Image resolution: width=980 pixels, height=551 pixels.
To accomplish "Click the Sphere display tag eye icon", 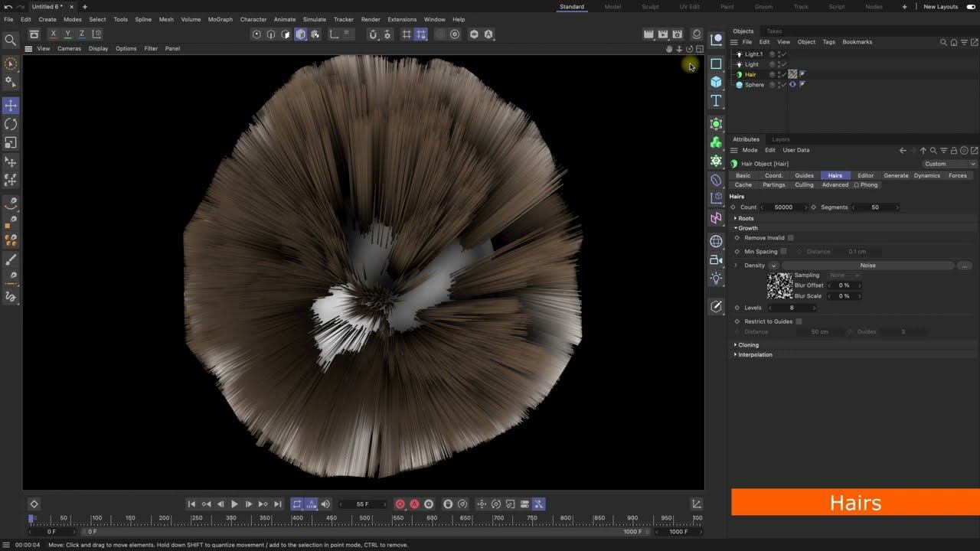I will pos(792,85).
